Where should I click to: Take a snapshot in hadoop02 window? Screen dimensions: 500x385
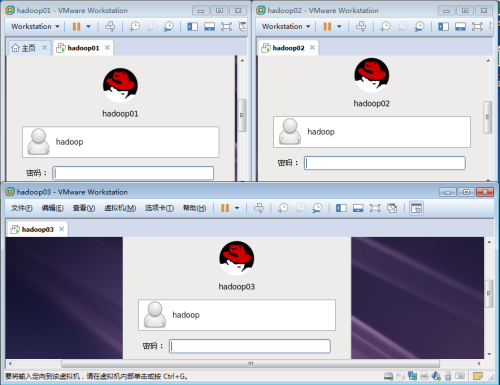point(385,26)
